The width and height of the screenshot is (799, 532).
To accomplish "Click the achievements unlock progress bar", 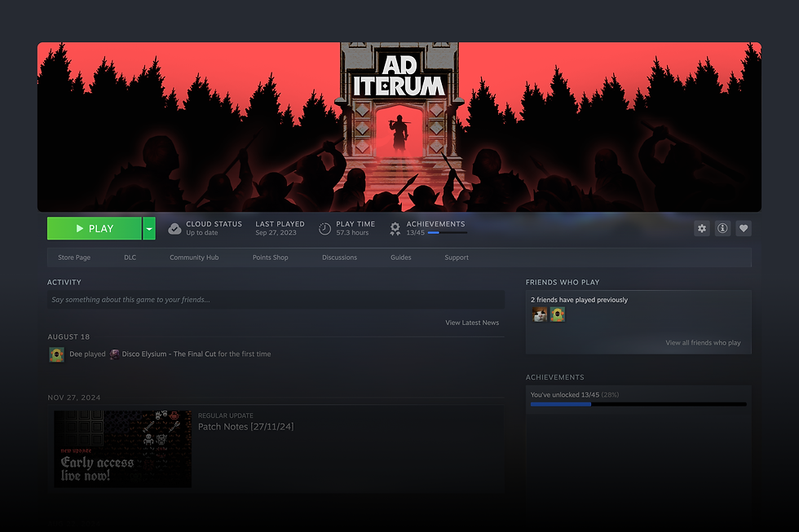I will pyautogui.click(x=638, y=404).
